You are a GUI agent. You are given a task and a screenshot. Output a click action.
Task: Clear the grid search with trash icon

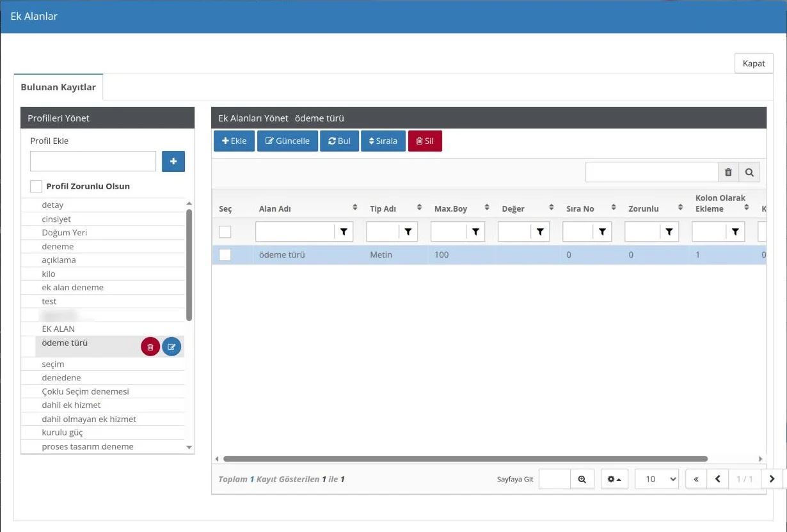(x=728, y=172)
